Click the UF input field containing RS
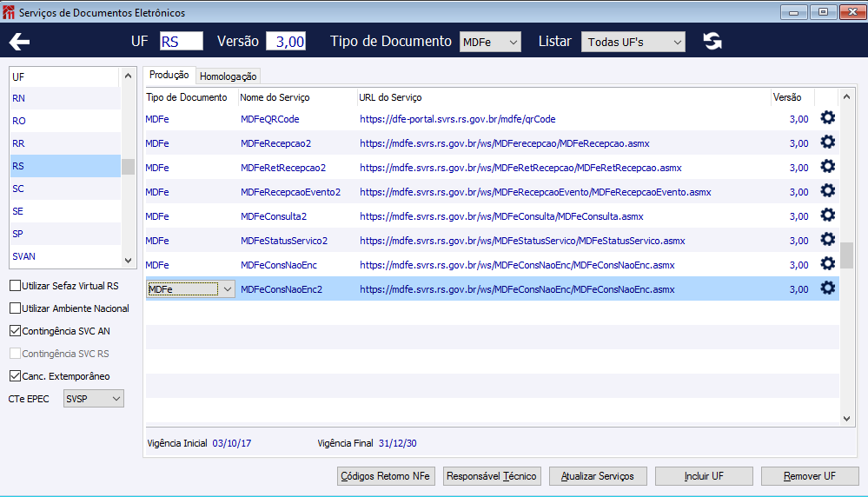868x497 pixels. coord(182,42)
